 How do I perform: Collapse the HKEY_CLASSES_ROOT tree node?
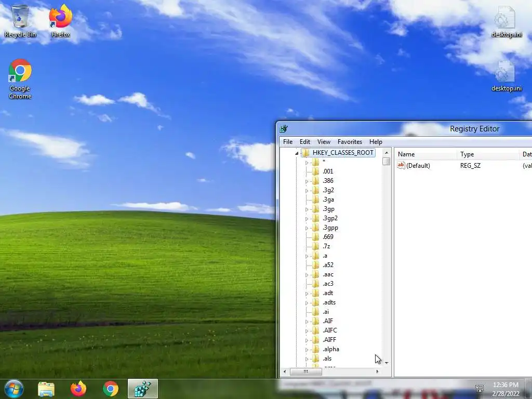297,153
